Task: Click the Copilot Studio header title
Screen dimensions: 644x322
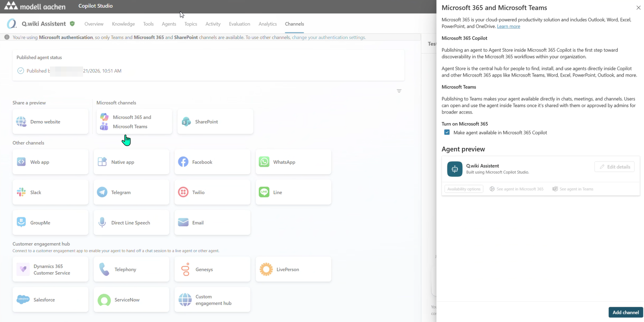Action: pyautogui.click(x=95, y=6)
